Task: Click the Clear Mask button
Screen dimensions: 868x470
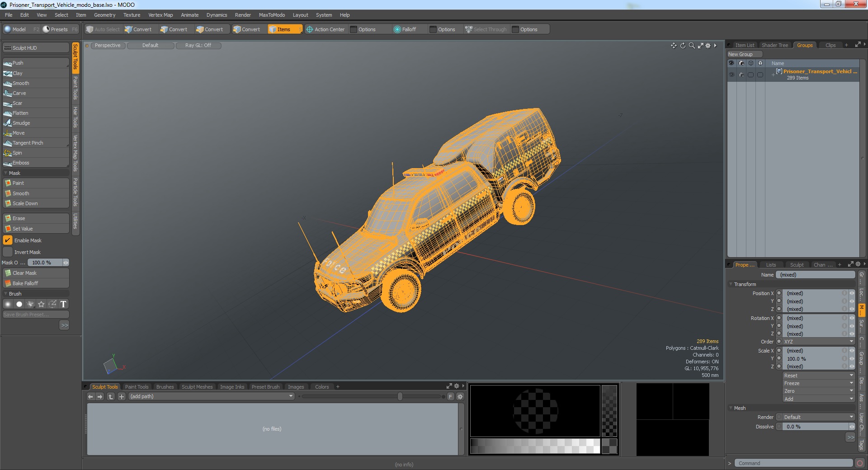Action: coord(36,273)
